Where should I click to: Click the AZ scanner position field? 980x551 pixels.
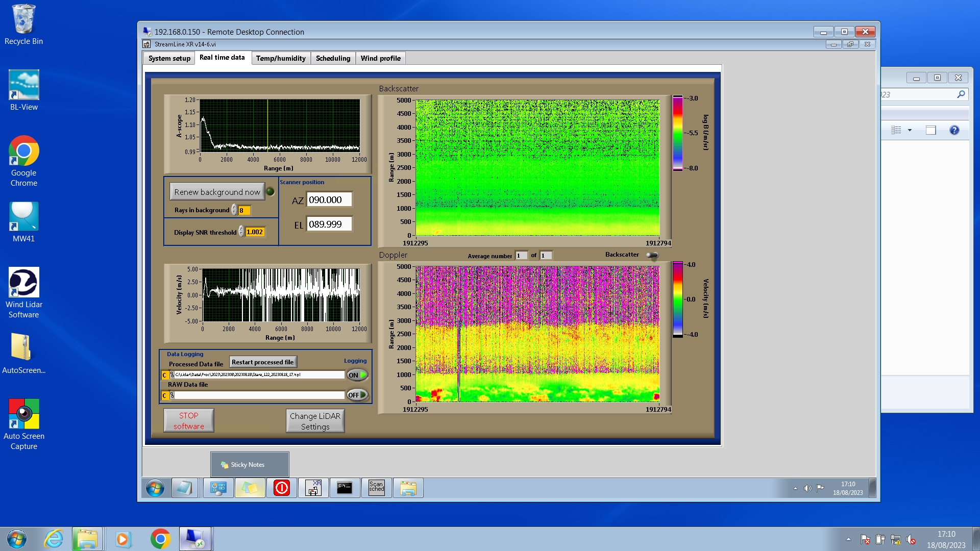[x=329, y=200]
